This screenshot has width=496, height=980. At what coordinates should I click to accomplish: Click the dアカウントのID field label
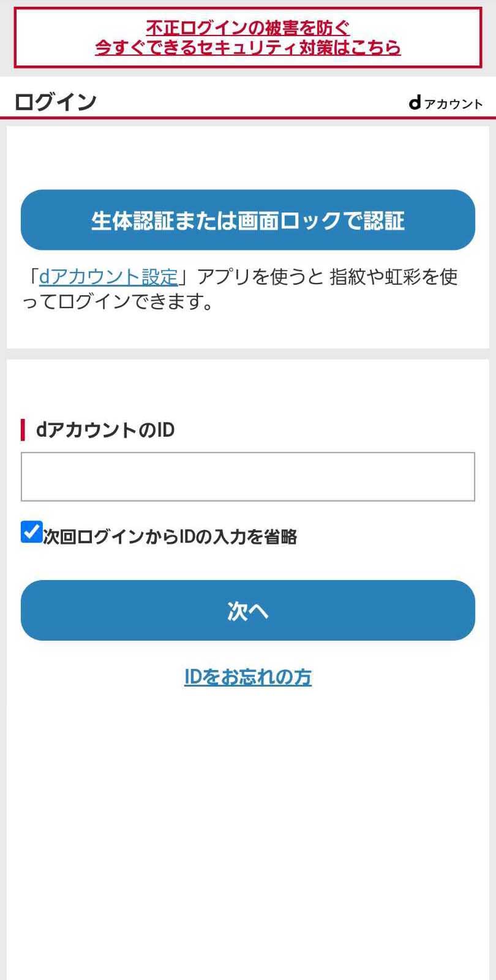point(105,430)
